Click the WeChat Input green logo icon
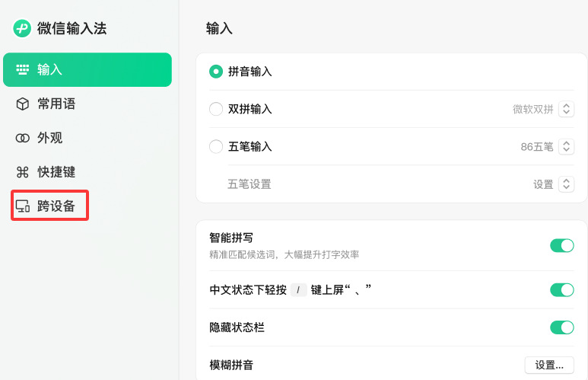The width and height of the screenshot is (588, 380). coord(22,29)
